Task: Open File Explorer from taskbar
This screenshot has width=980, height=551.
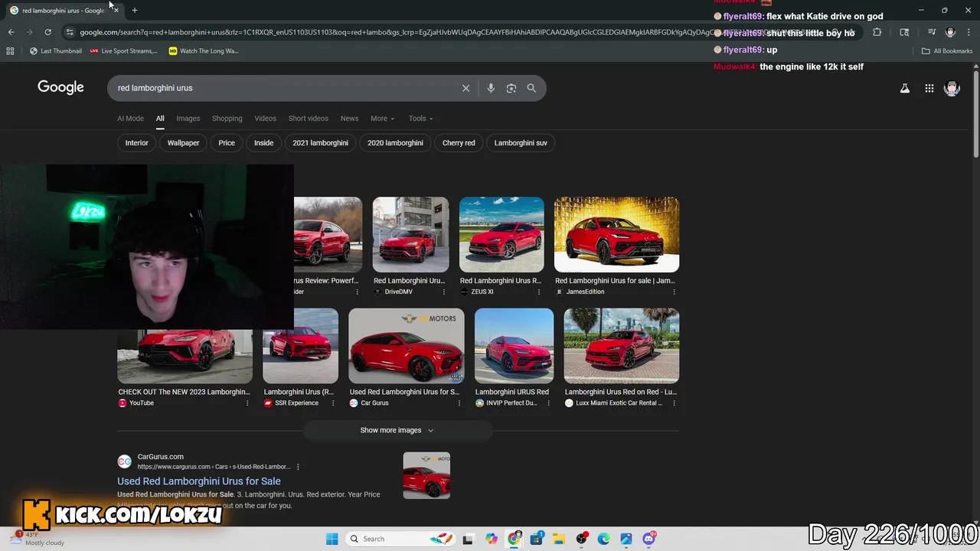Action: tap(559, 539)
